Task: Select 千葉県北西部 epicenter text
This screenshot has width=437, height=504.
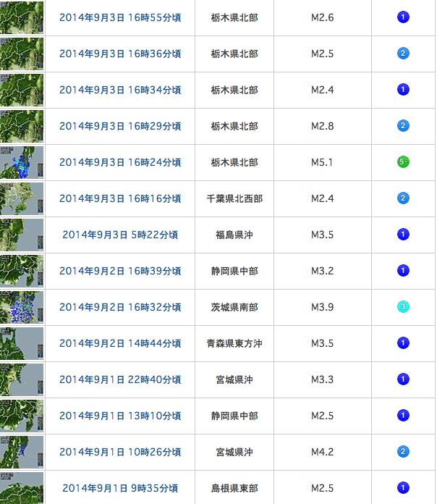Action: point(234,198)
